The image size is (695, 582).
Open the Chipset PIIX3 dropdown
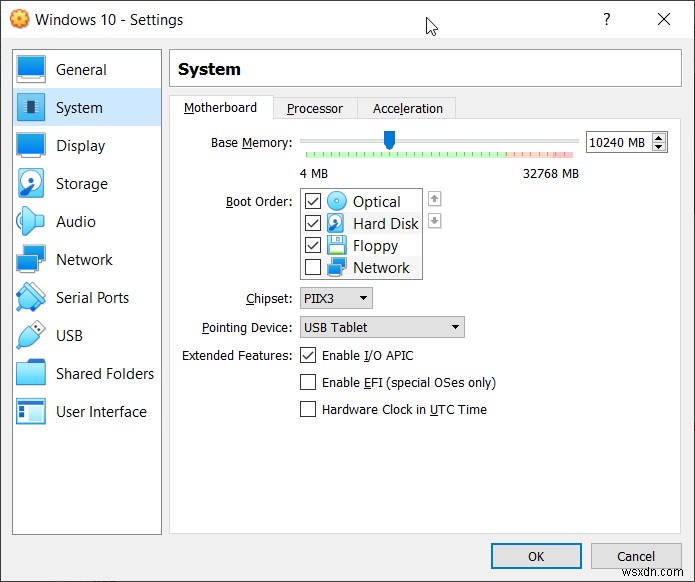click(336, 298)
